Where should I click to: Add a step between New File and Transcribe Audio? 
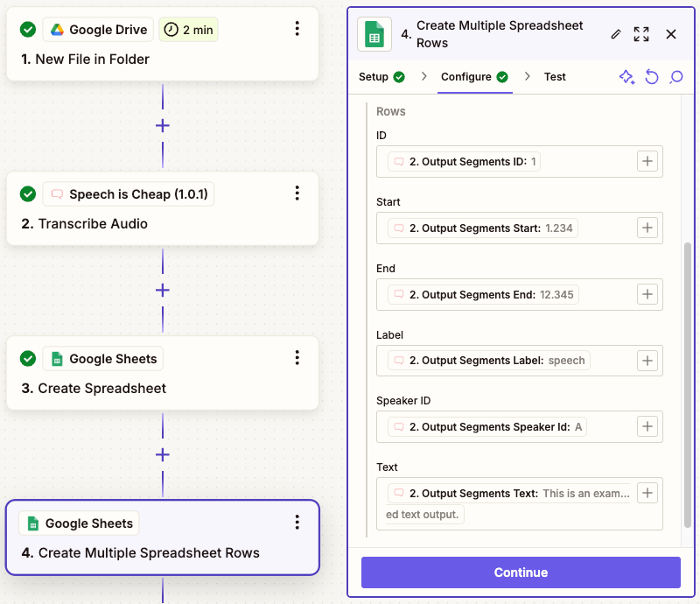pyautogui.click(x=162, y=125)
